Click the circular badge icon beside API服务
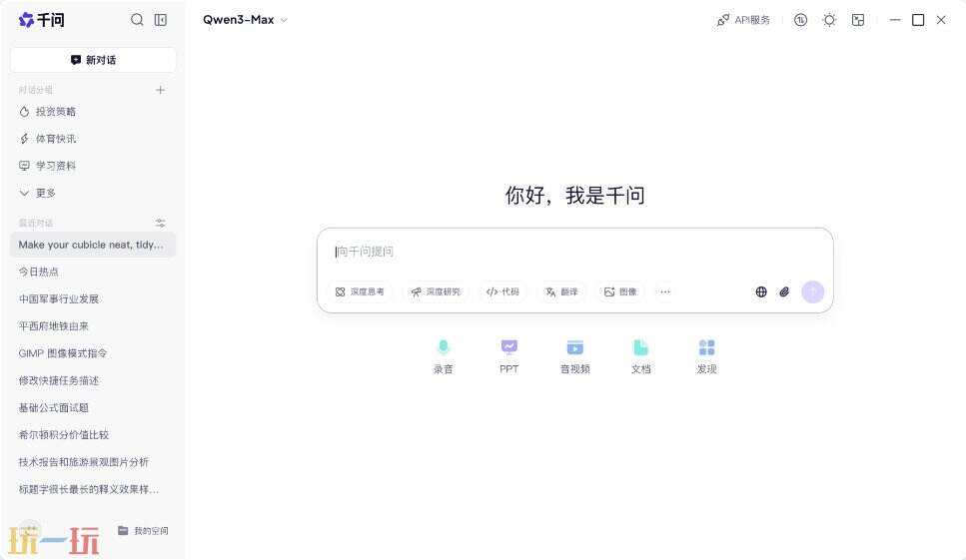The width and height of the screenshot is (966, 560). click(800, 20)
